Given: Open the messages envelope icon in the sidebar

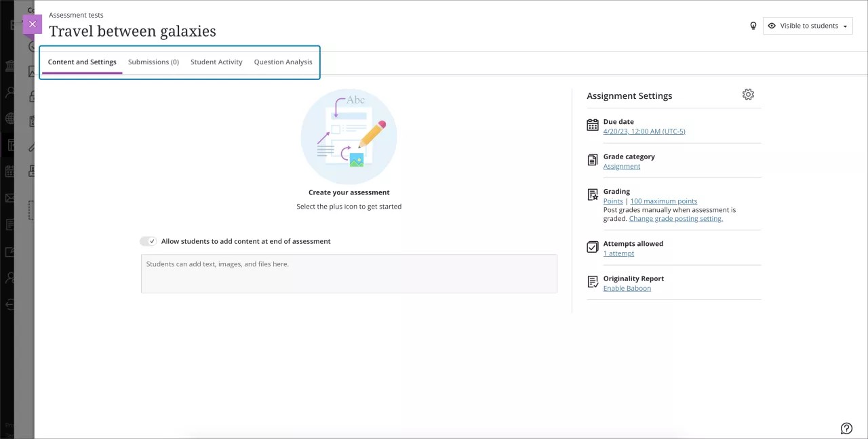Looking at the screenshot, I should [10, 198].
